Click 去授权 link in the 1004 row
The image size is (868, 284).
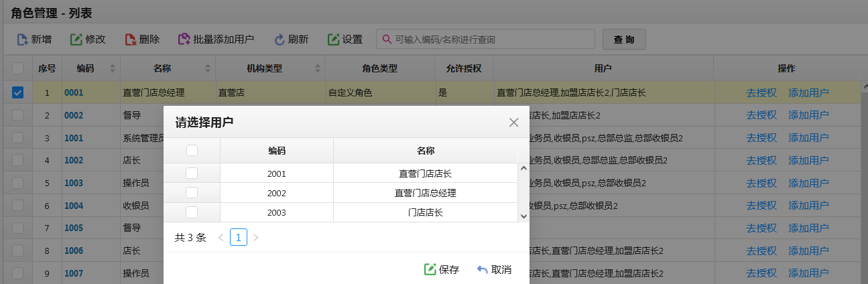coord(761,205)
